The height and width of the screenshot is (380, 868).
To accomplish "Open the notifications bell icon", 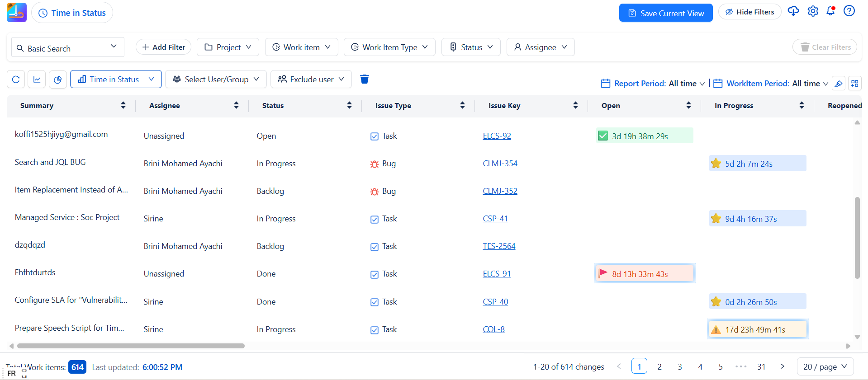I will (x=830, y=11).
